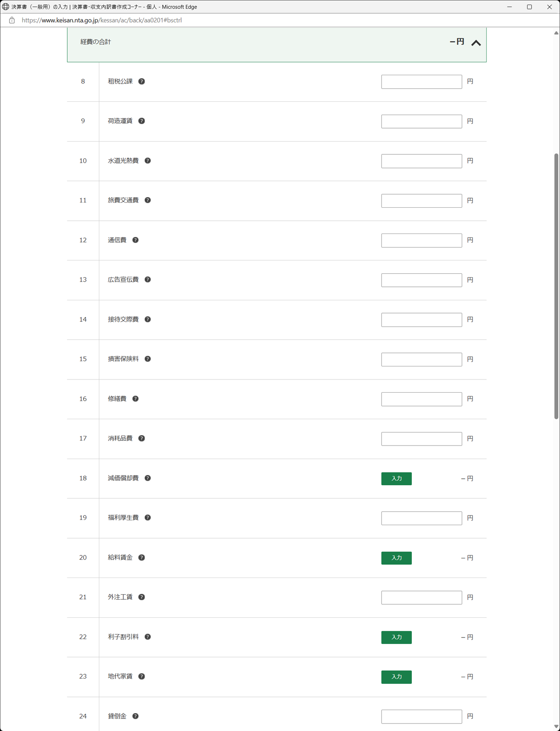Focus the 荷造運賃 amount field
This screenshot has width=560, height=731.
click(x=421, y=121)
